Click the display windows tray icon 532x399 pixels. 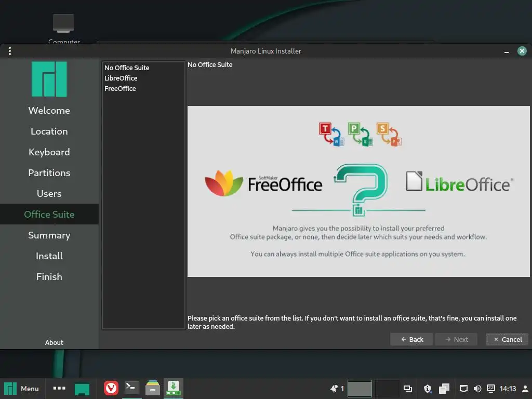point(407,389)
